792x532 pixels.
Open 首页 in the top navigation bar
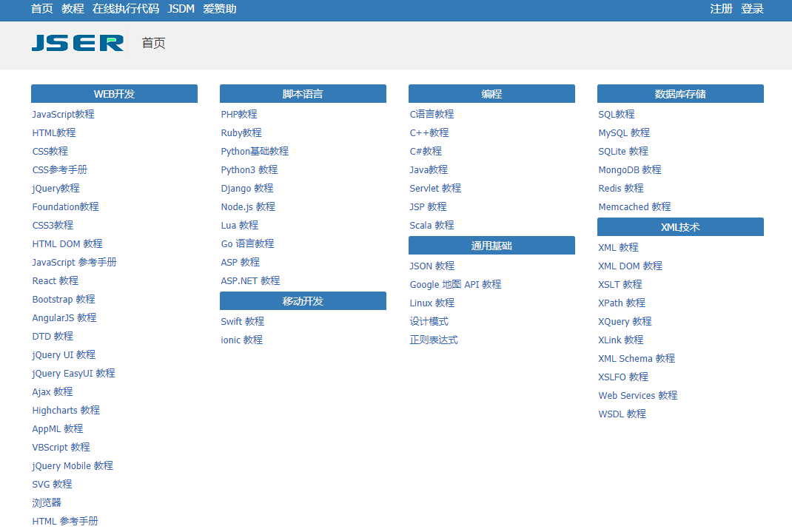pos(42,9)
